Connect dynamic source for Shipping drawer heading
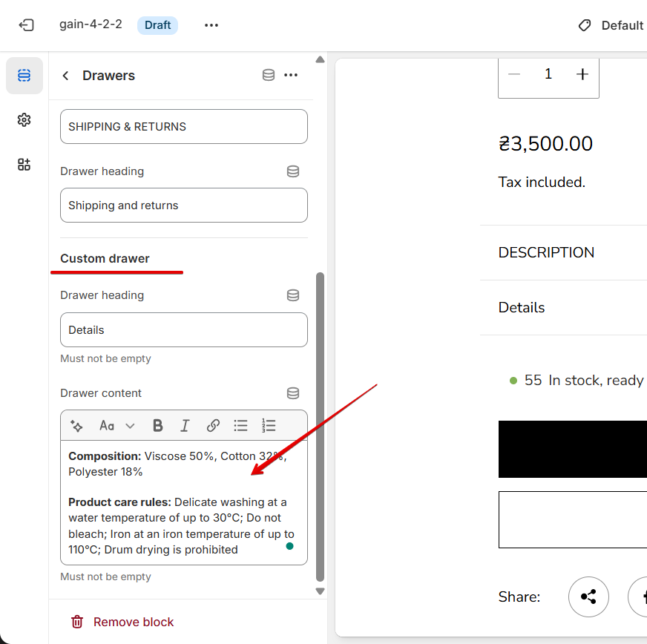This screenshot has height=644, width=647. pos(293,171)
